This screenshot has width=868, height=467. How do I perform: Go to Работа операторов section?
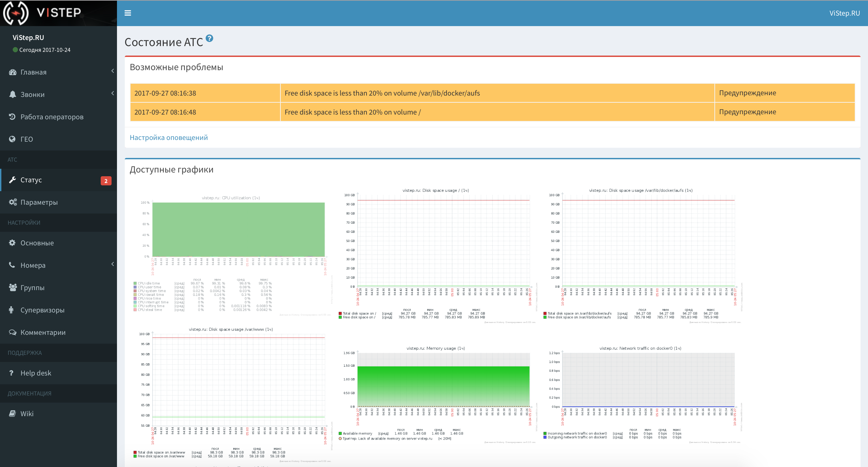(58, 117)
